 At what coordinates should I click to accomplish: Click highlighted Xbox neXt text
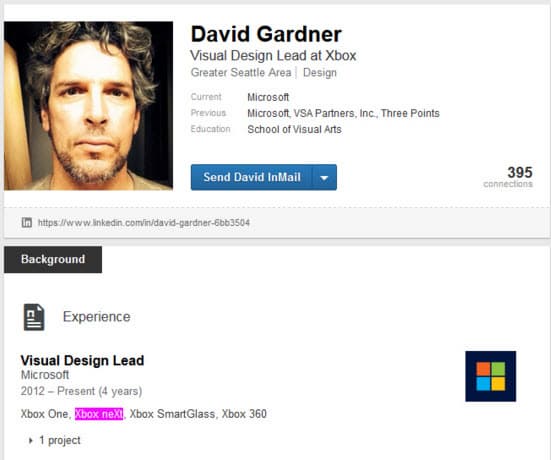point(99,414)
